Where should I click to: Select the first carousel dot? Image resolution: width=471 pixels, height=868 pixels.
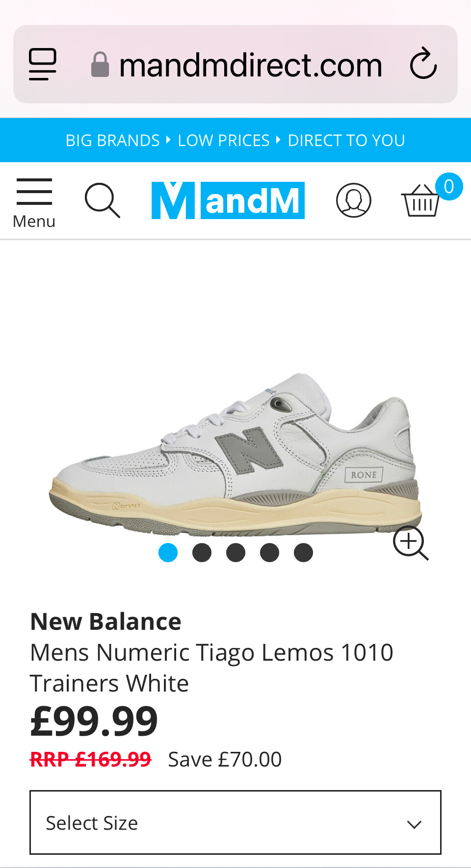tap(168, 552)
